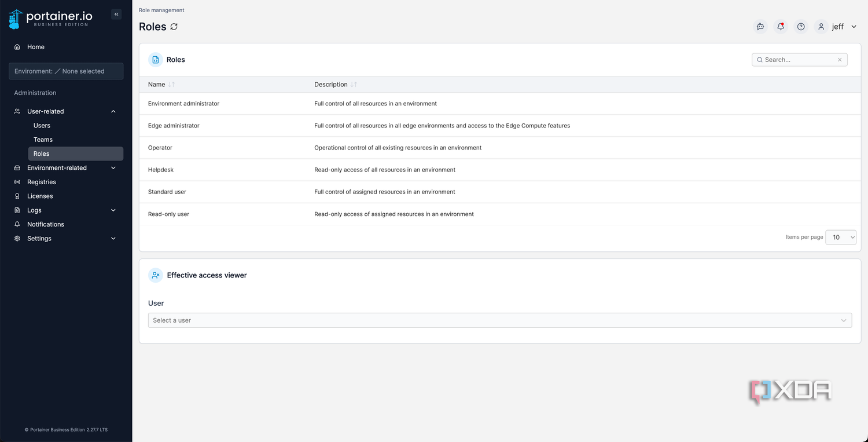Image resolution: width=868 pixels, height=442 pixels.
Task: Open the Teams page in sidebar
Action: point(43,140)
